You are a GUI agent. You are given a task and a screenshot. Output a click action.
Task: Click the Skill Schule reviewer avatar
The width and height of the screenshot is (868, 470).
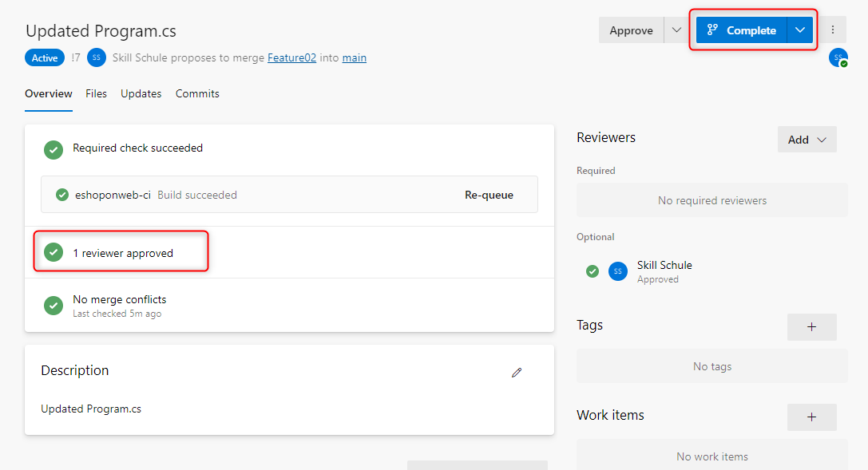pos(617,271)
